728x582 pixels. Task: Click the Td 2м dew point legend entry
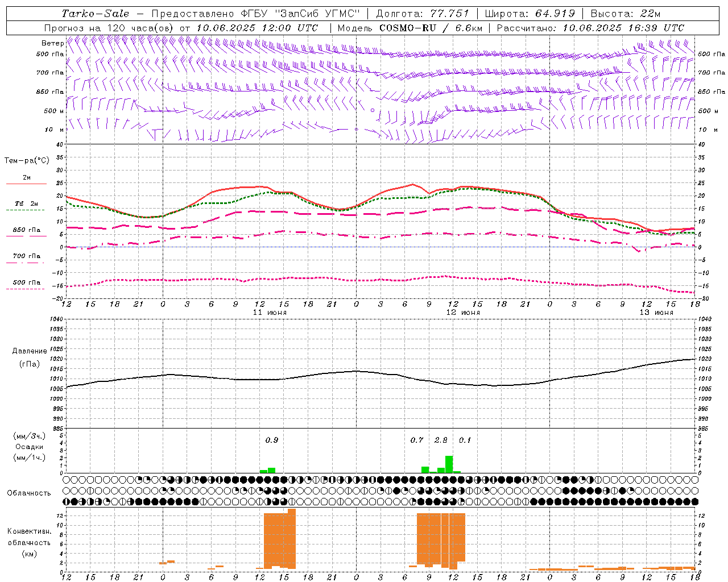click(x=26, y=203)
